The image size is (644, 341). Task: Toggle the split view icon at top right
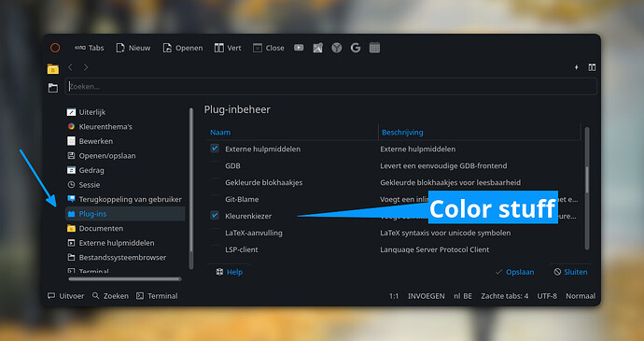click(x=592, y=67)
